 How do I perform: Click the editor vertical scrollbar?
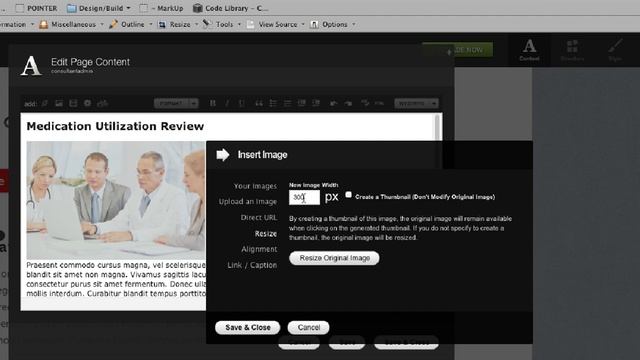pyautogui.click(x=437, y=127)
